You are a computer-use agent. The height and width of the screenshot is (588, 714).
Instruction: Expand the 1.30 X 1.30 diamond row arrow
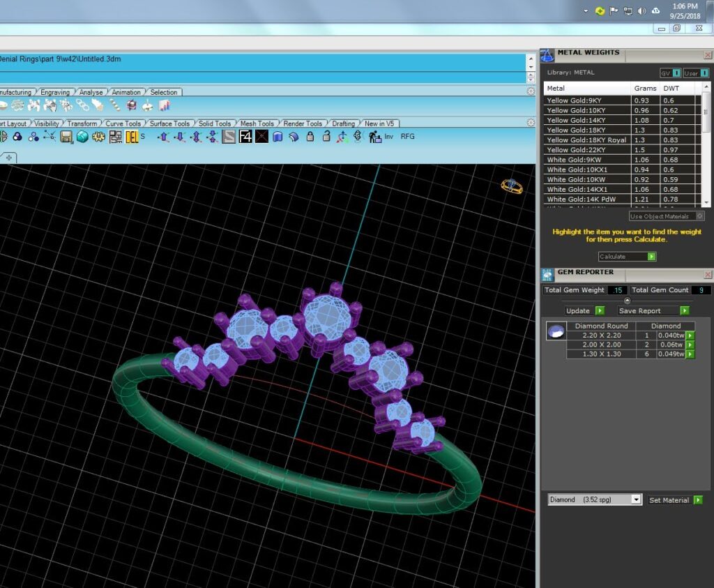pos(690,354)
